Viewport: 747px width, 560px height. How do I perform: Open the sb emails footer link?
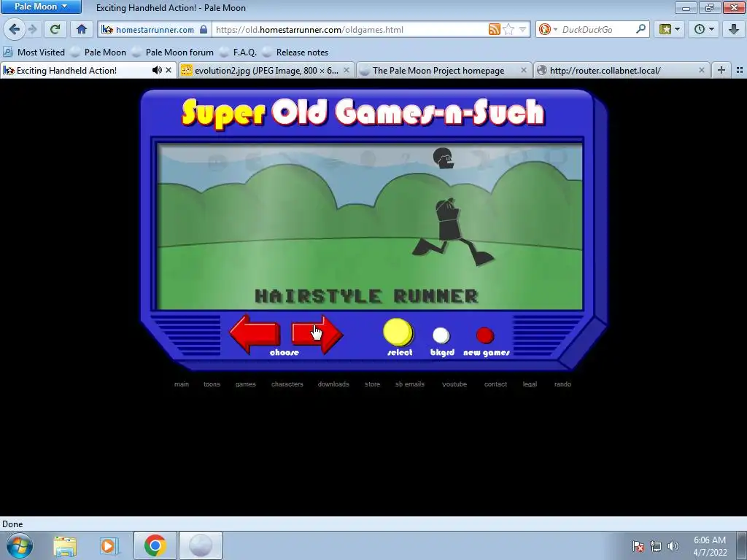coord(410,384)
